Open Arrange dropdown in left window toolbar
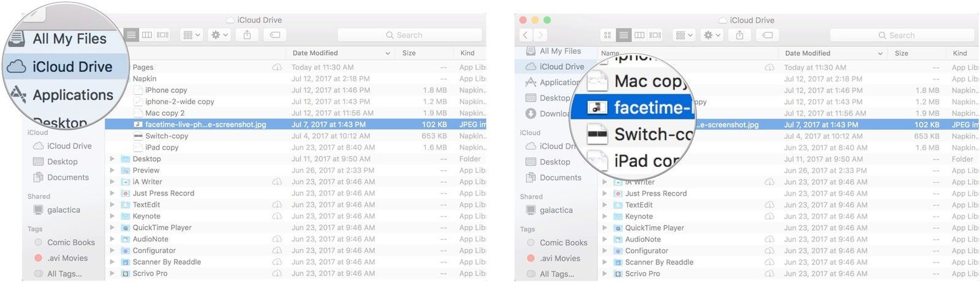 coord(192,35)
